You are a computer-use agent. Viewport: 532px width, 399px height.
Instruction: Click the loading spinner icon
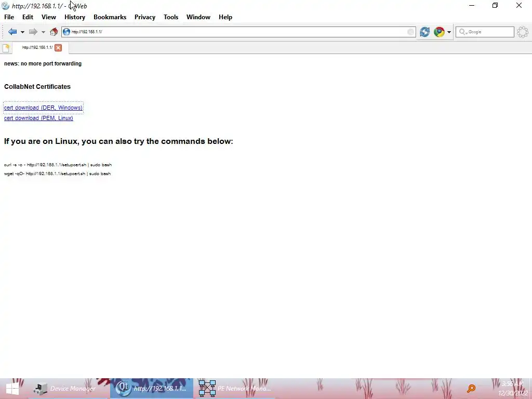point(523,32)
